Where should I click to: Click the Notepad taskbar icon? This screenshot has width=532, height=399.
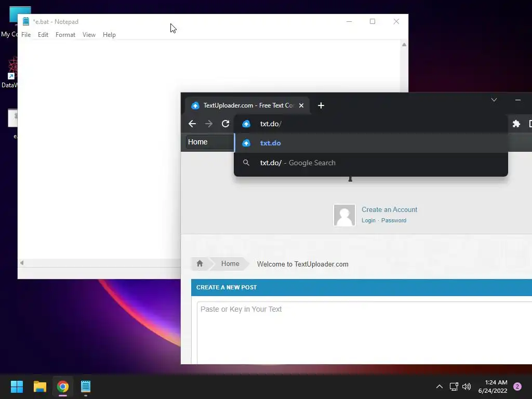coord(86,387)
